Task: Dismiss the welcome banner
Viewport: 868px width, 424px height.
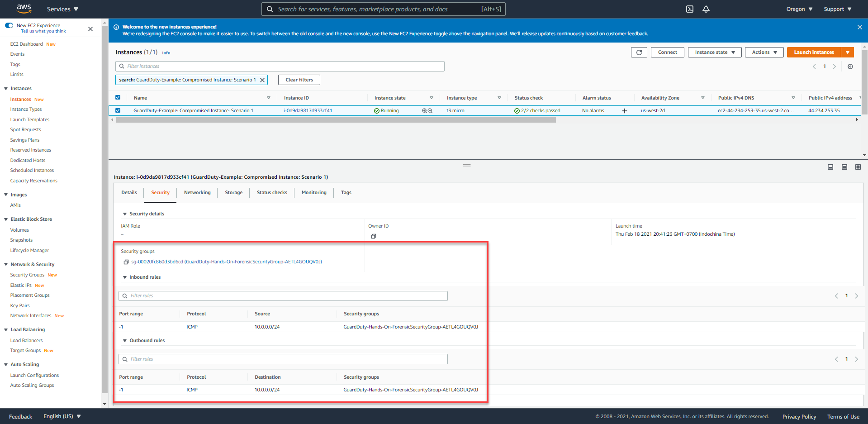Action: pos(860,27)
